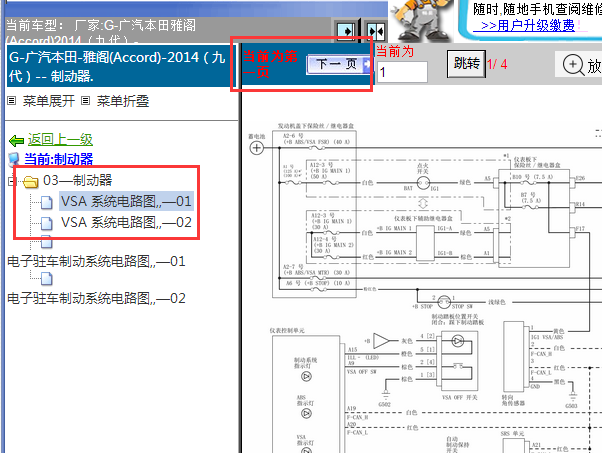Click document icon above 电子驻车制动系统电路图,,—02
This screenshot has height=453, width=602.
coord(46,279)
